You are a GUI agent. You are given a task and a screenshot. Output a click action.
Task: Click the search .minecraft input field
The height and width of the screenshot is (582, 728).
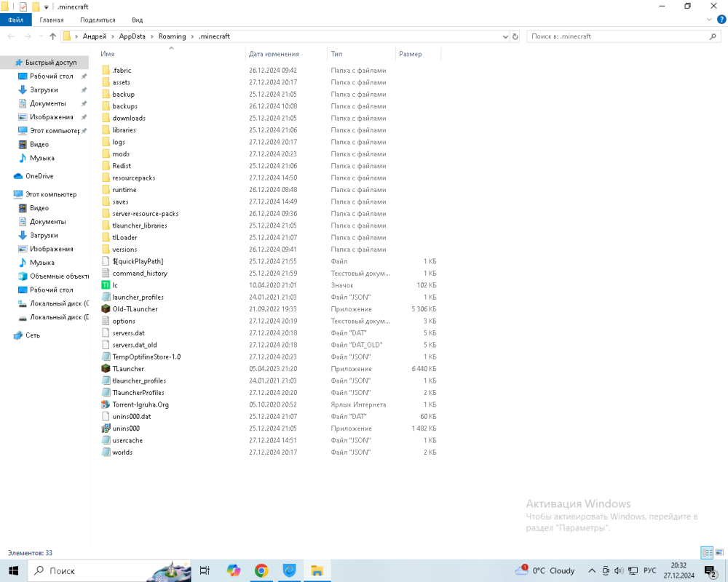pyautogui.click(x=617, y=36)
